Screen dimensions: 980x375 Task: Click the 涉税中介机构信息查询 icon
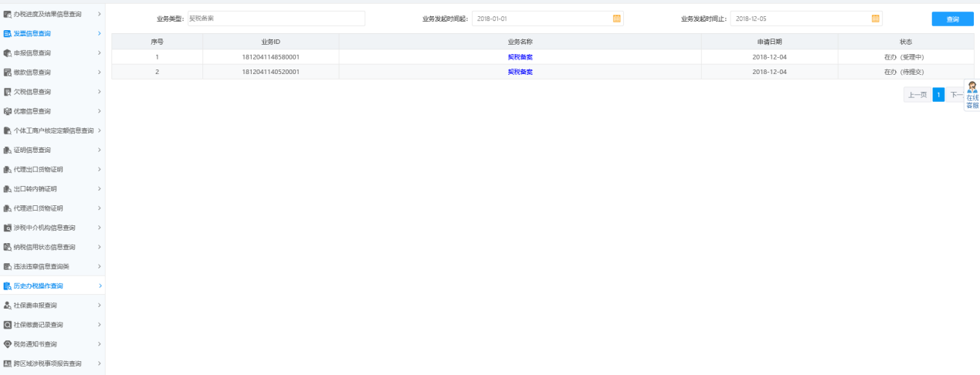[x=7, y=228]
